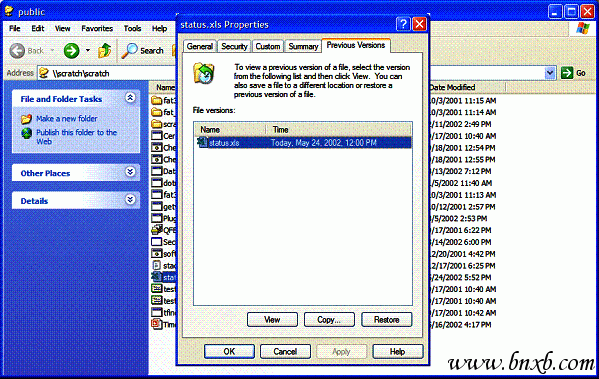
Task: Click Cancel in the Properties dialog
Action: point(285,351)
